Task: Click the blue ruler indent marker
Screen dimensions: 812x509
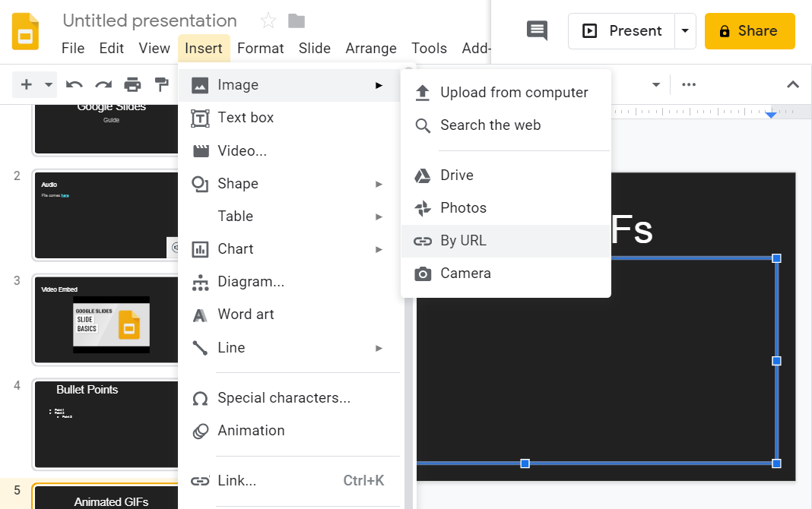Action: click(771, 114)
